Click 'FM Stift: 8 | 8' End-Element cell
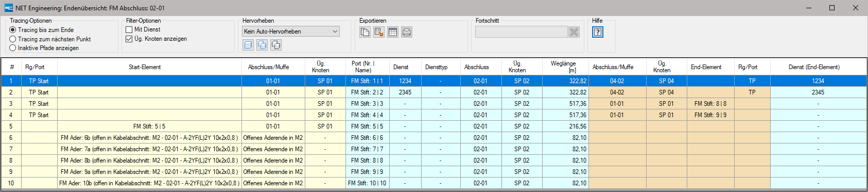868x192 pixels. 710,104
